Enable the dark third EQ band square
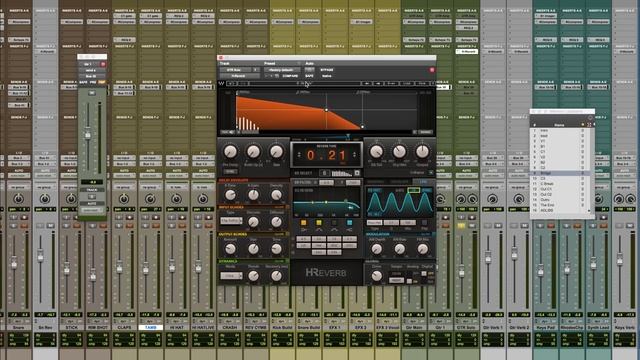Screen dimensions: 640x360 (x=334, y=222)
